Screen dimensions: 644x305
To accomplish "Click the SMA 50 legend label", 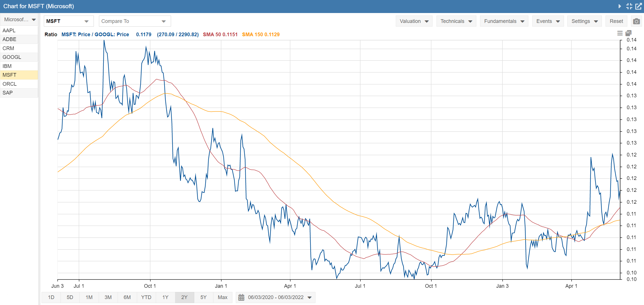I will pos(220,35).
